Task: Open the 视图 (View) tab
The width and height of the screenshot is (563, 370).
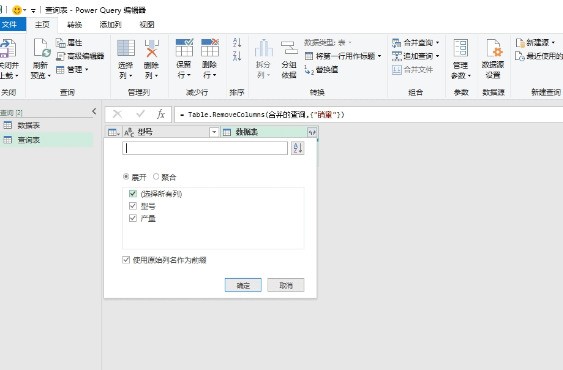Action: point(146,24)
